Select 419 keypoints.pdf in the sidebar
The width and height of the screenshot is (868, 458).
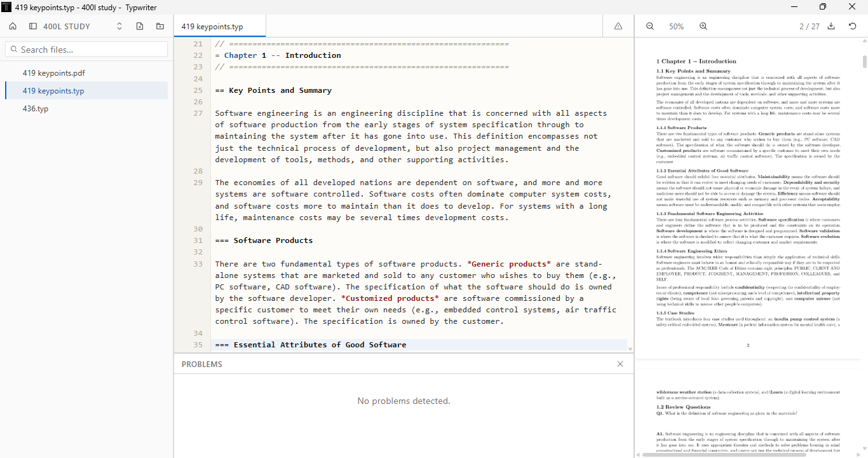[x=53, y=73]
